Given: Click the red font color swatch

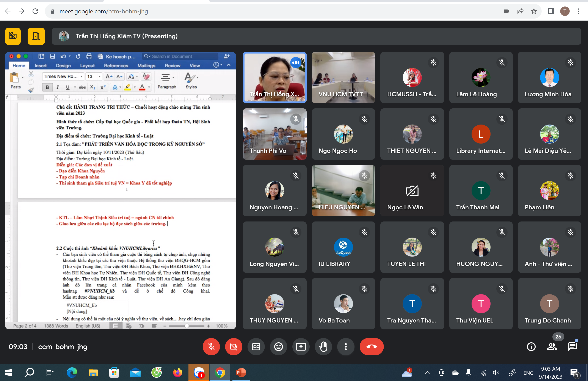Looking at the screenshot, I should click(x=142, y=87).
